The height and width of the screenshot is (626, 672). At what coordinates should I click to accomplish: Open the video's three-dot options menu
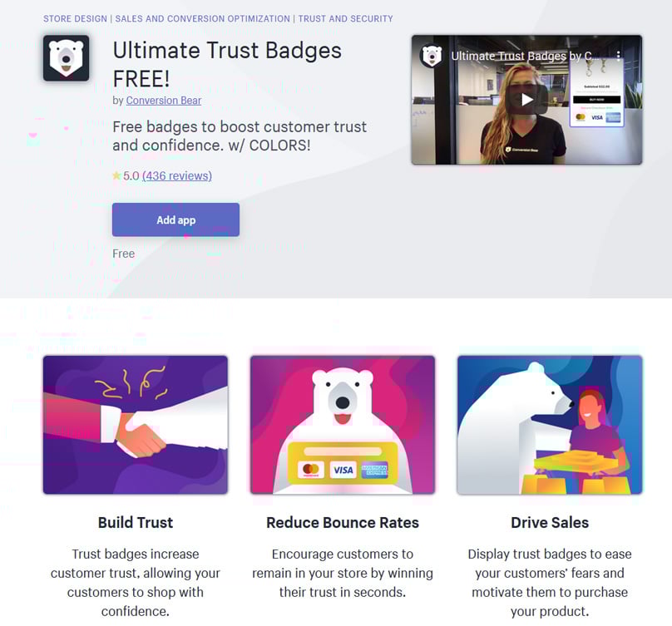(619, 55)
